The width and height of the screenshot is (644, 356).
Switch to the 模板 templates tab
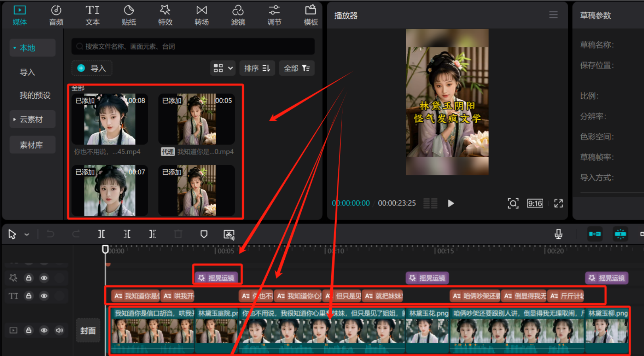[x=310, y=15]
